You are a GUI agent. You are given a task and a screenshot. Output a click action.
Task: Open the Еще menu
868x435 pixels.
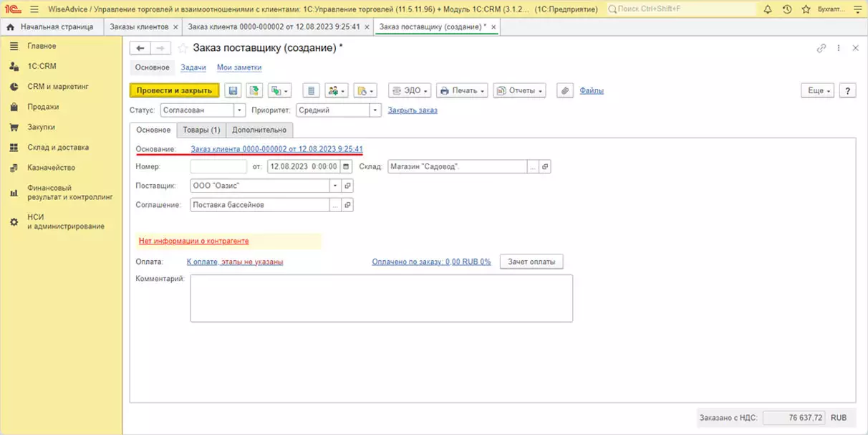(819, 91)
